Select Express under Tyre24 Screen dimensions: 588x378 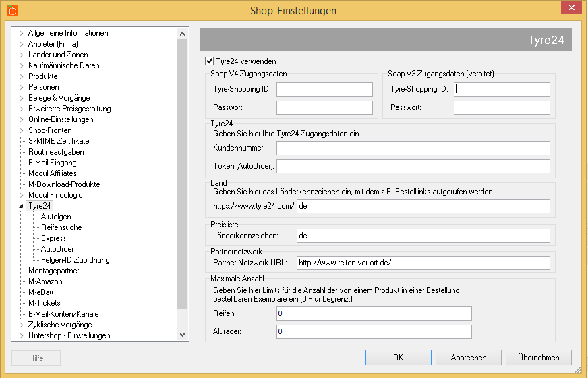(x=54, y=238)
